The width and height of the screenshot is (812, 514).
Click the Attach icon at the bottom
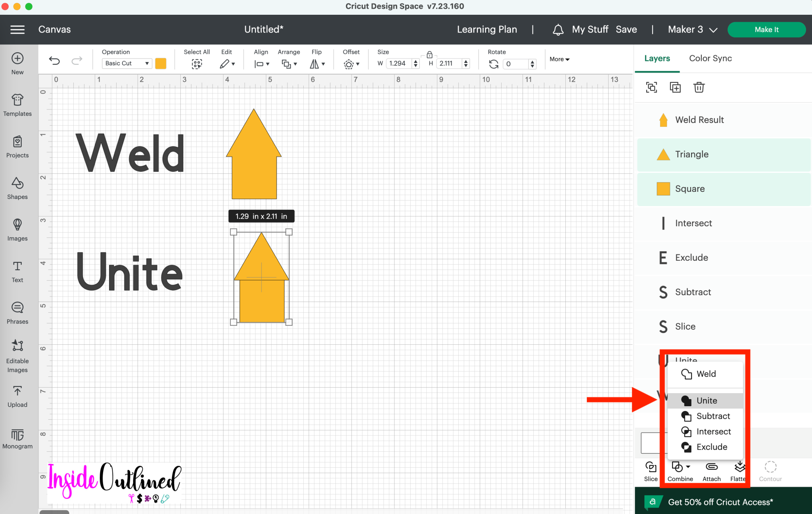(712, 468)
